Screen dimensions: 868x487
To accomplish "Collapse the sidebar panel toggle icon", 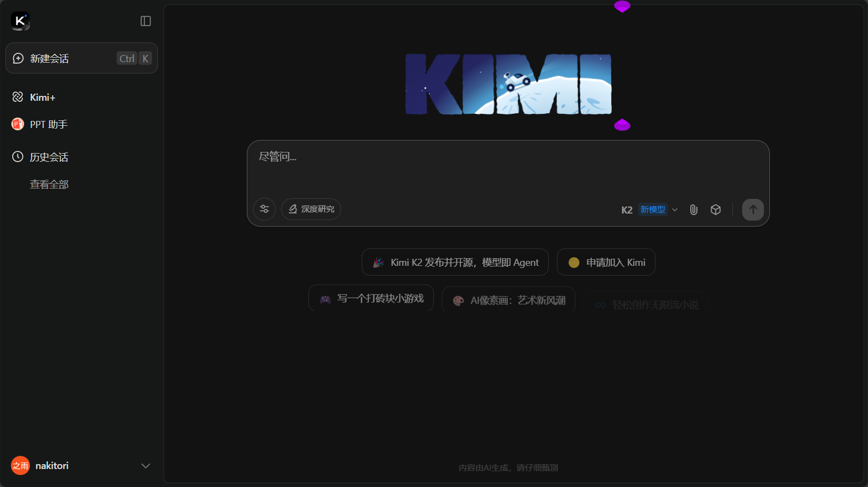I will [x=145, y=21].
